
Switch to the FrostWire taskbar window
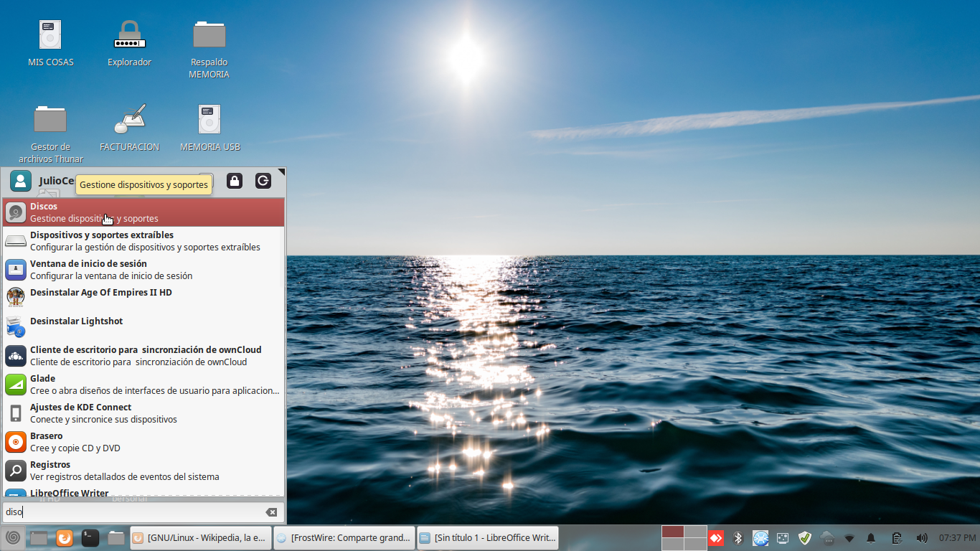(x=344, y=537)
